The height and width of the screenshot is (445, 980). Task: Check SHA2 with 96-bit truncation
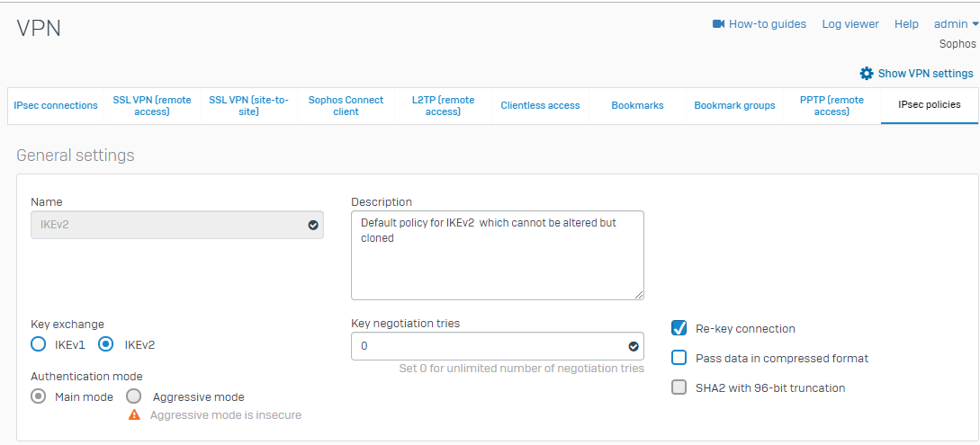click(679, 388)
